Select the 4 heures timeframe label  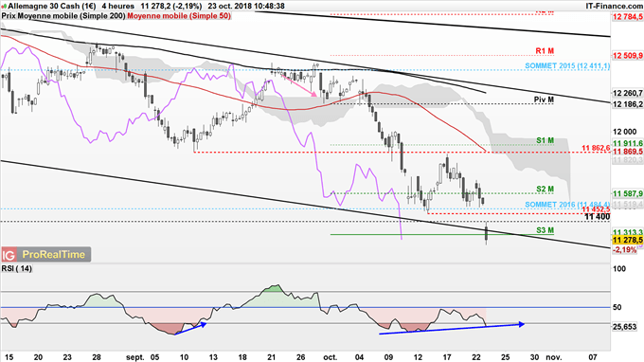pyautogui.click(x=117, y=7)
